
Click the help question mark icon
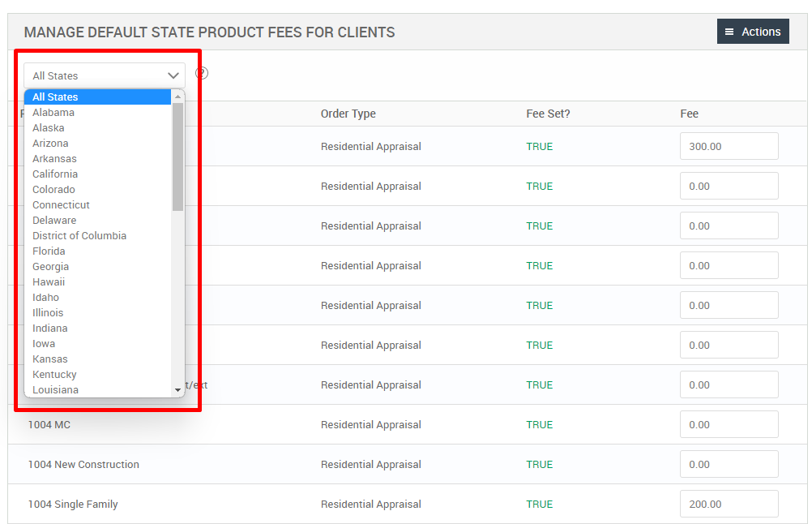point(202,74)
